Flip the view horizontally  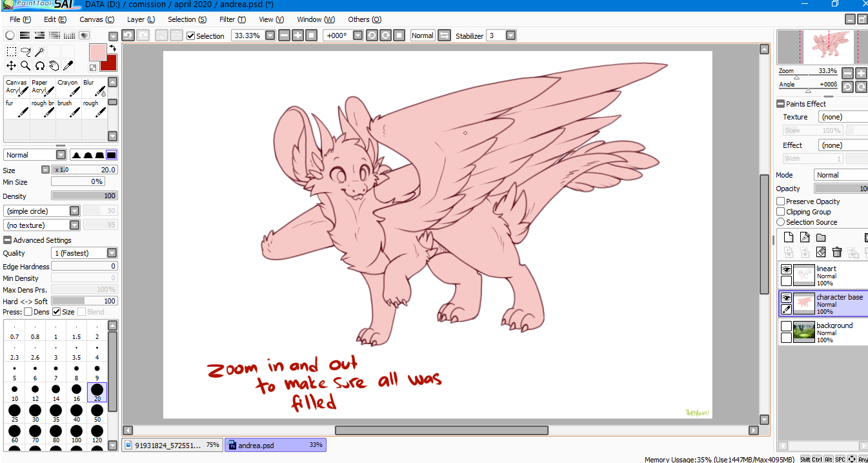coord(444,36)
